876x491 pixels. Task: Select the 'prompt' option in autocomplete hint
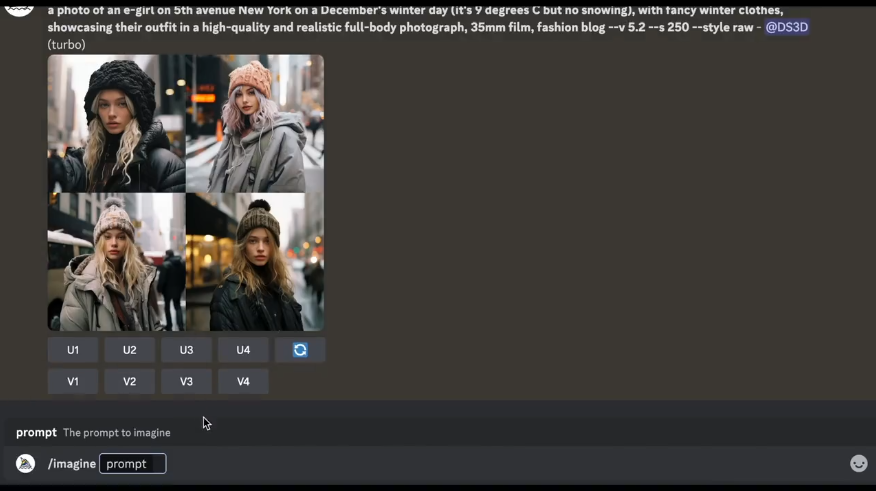(36, 432)
